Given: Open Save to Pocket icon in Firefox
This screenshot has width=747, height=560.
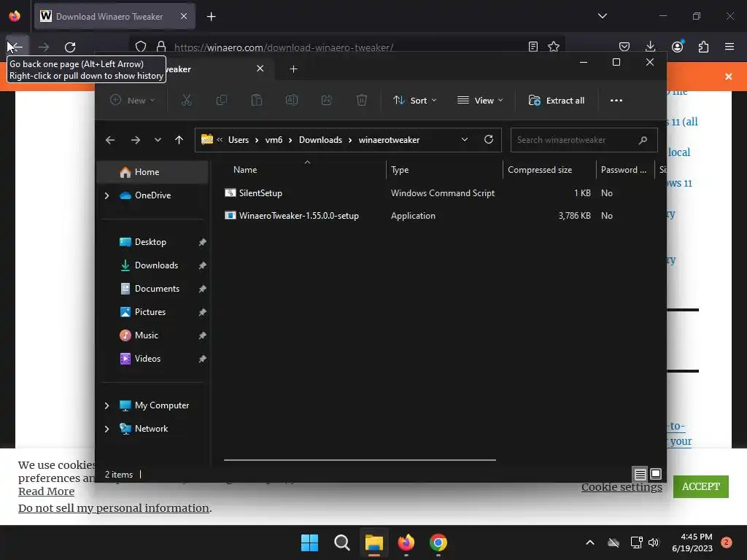Looking at the screenshot, I should pyautogui.click(x=624, y=47).
